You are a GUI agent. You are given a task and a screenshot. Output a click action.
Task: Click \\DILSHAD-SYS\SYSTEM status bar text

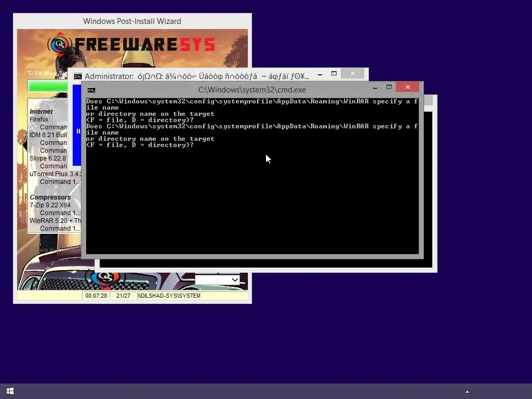click(169, 296)
